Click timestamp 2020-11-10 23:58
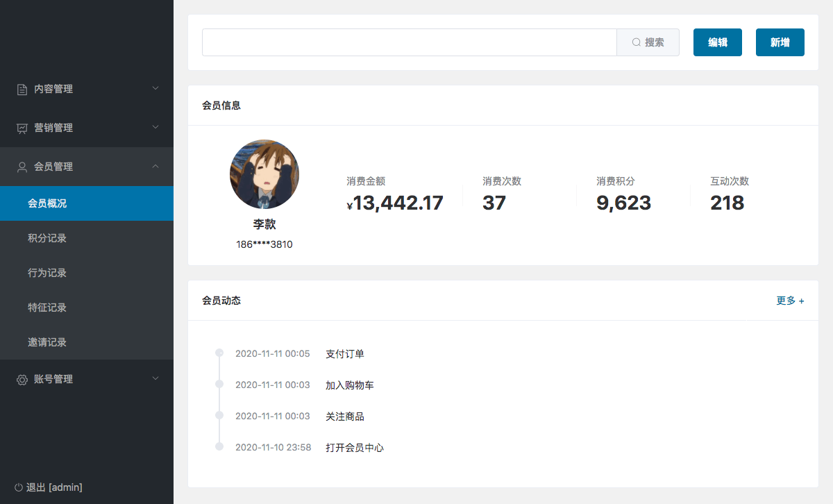This screenshot has width=833, height=504. click(x=274, y=448)
